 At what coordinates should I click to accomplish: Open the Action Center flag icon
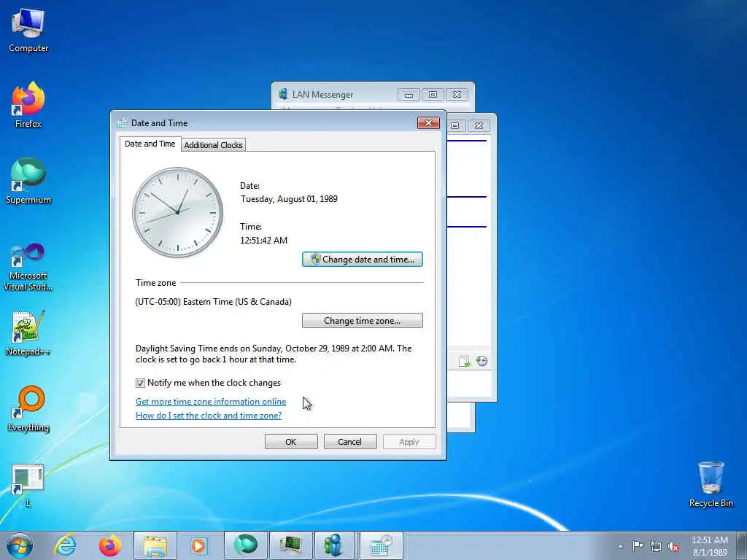pyautogui.click(x=638, y=545)
